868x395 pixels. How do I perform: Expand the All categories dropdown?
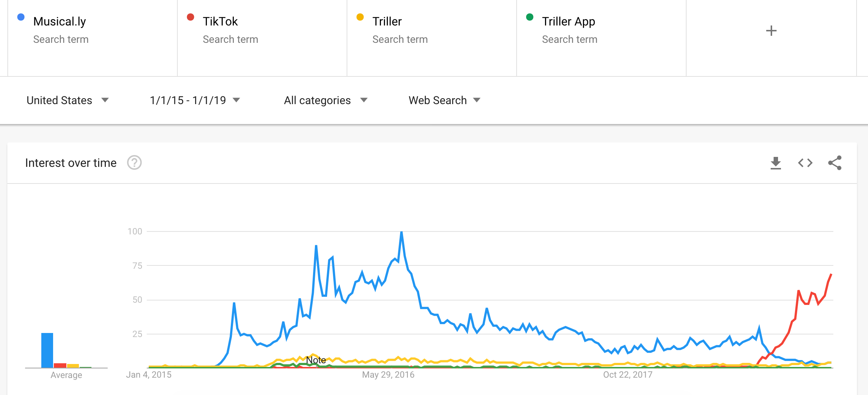pyautogui.click(x=326, y=100)
